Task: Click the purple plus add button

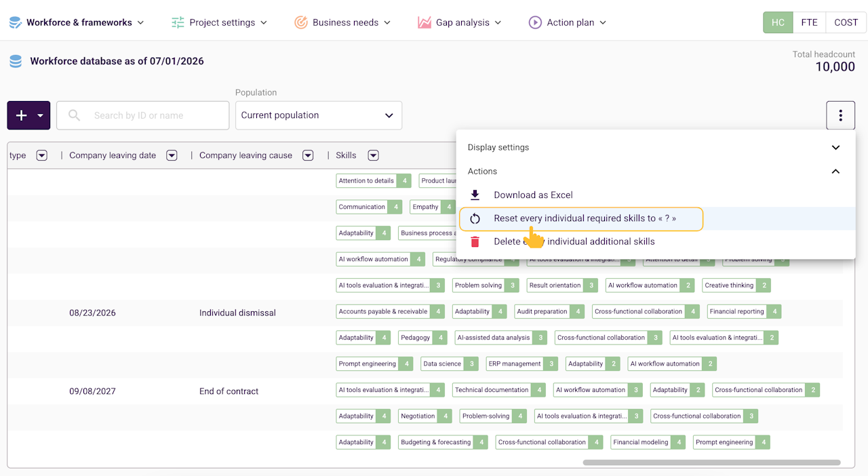Action: 21,115
